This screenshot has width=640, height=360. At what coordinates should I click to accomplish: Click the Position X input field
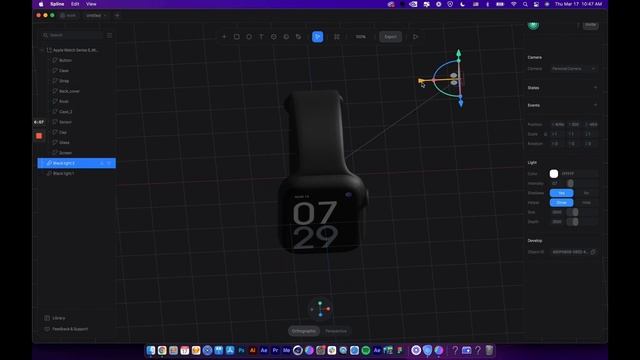[558, 124]
